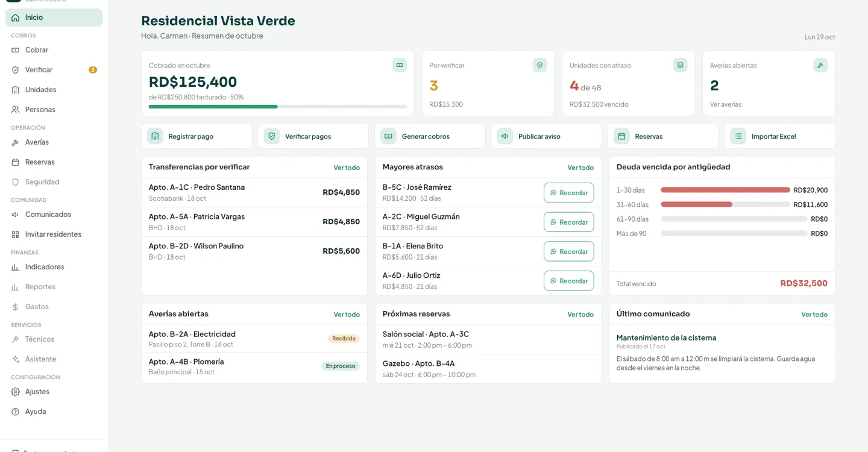Click the WhatsApp icon for Julio Ortiz
This screenshot has width=868, height=452.
pos(553,281)
